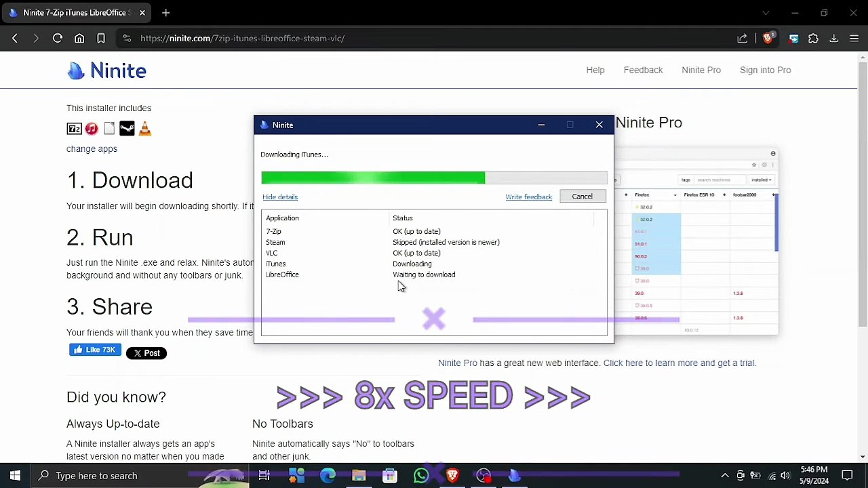Click the VLC cone icon under installer includes

[x=144, y=129]
